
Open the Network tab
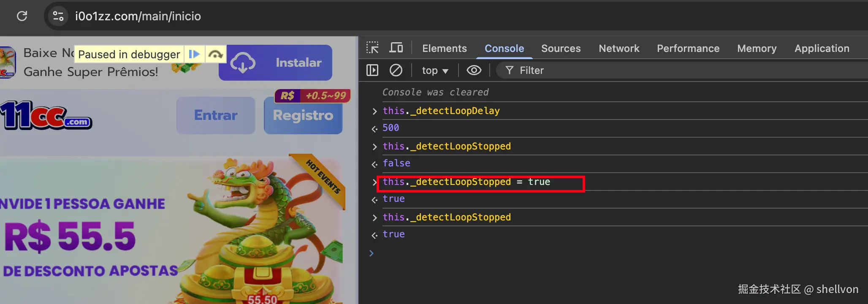coord(619,48)
